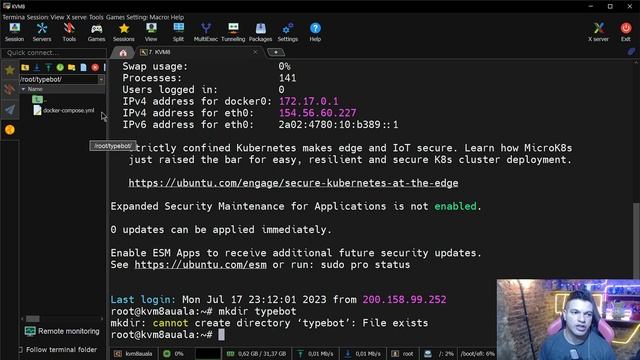Create new folder in SFTP toolbar

(71, 67)
